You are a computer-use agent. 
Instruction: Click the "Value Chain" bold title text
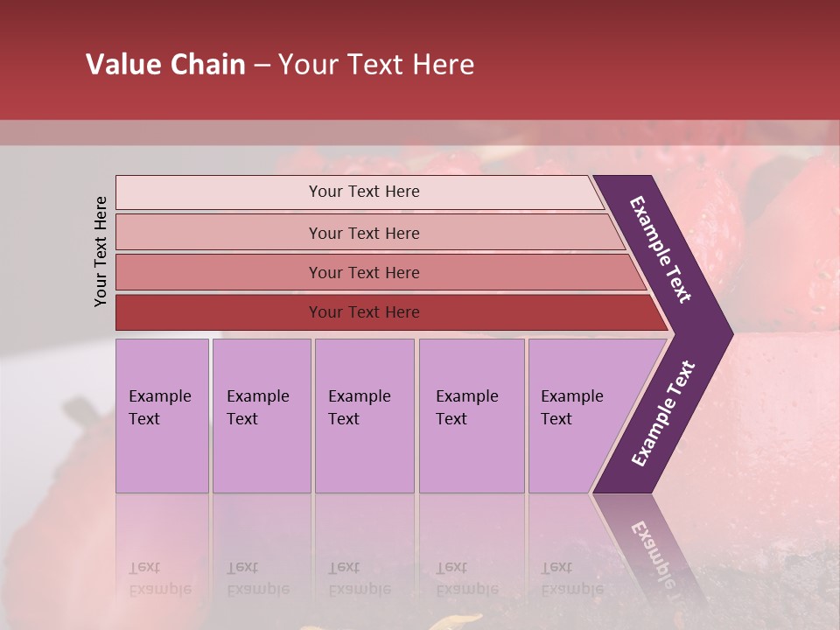click(x=165, y=65)
